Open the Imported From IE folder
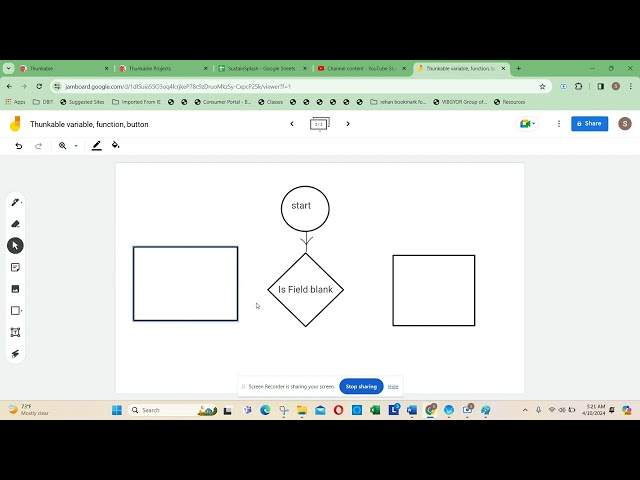 pos(136,102)
